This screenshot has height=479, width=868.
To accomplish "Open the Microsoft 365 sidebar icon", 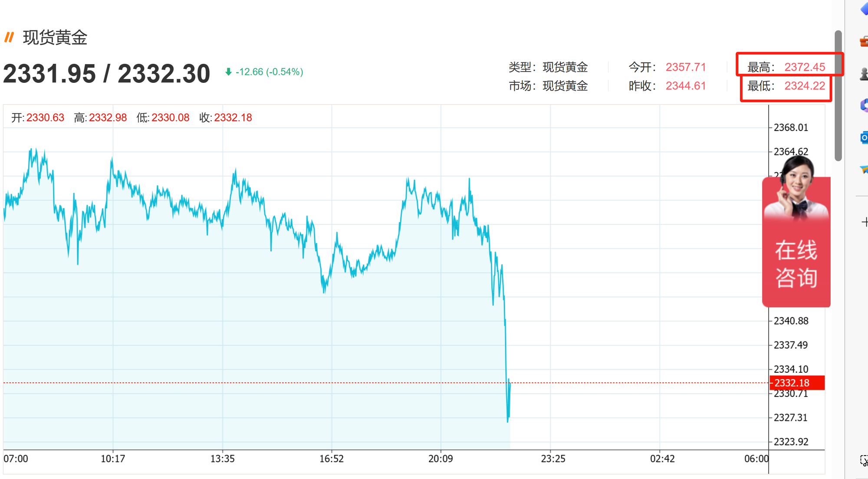I will pyautogui.click(x=864, y=105).
